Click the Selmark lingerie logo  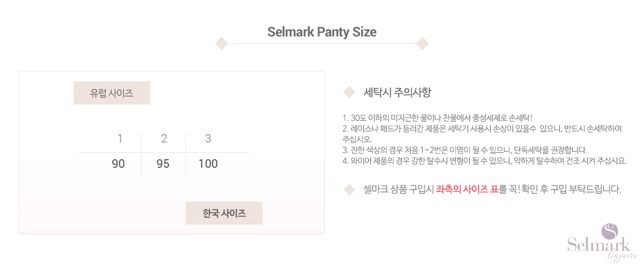[x=601, y=244]
